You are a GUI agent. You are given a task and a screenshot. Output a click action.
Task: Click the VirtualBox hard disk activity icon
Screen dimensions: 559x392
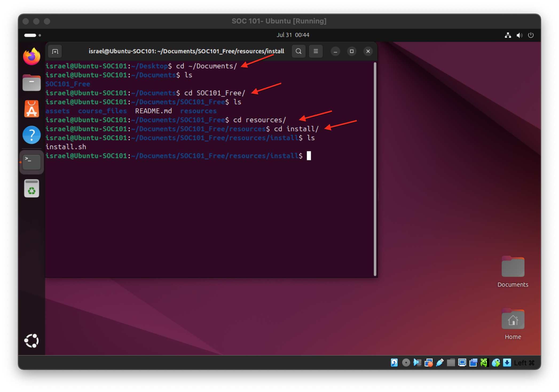(394, 363)
